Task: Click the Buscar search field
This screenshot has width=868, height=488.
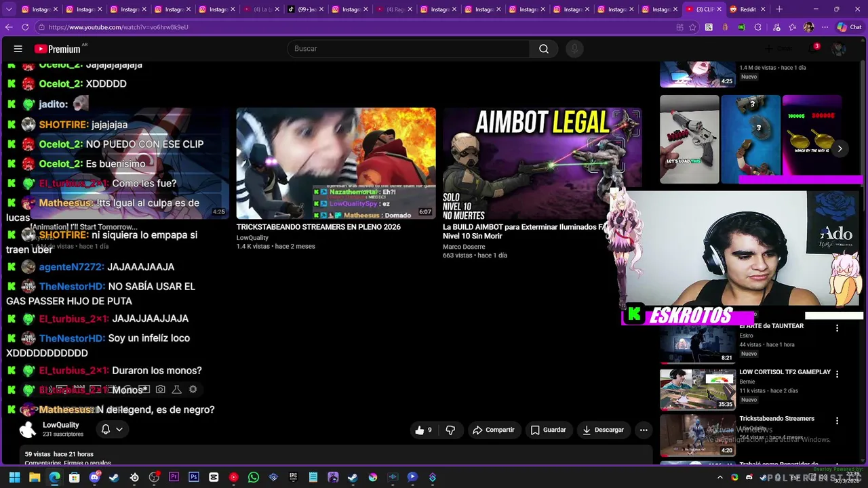Action: (x=409, y=49)
